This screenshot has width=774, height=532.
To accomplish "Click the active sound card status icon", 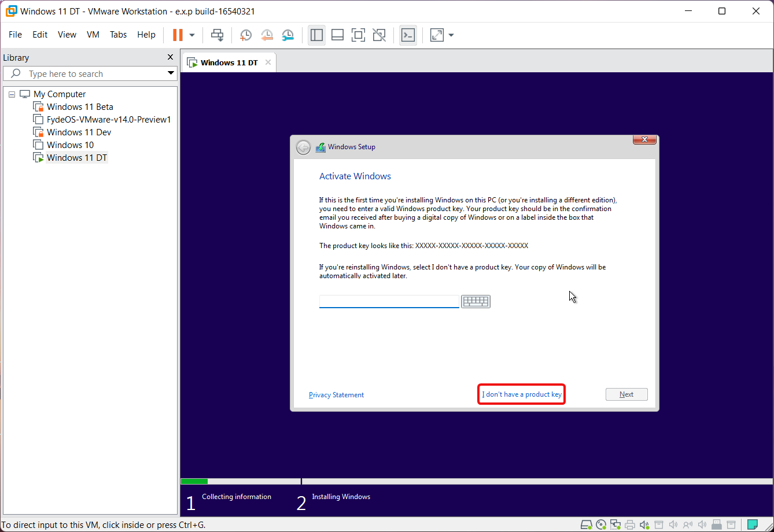I will coord(644,525).
